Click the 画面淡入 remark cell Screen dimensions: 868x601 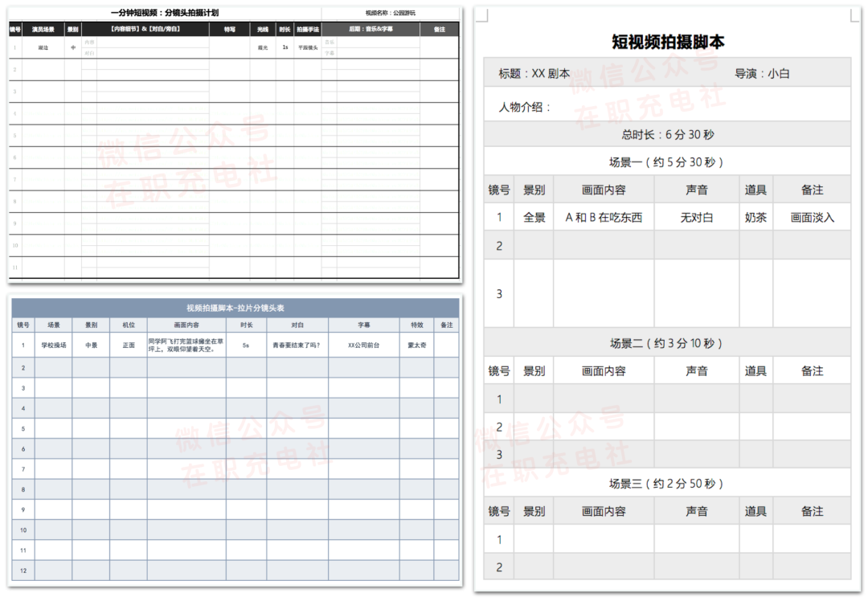point(812,217)
